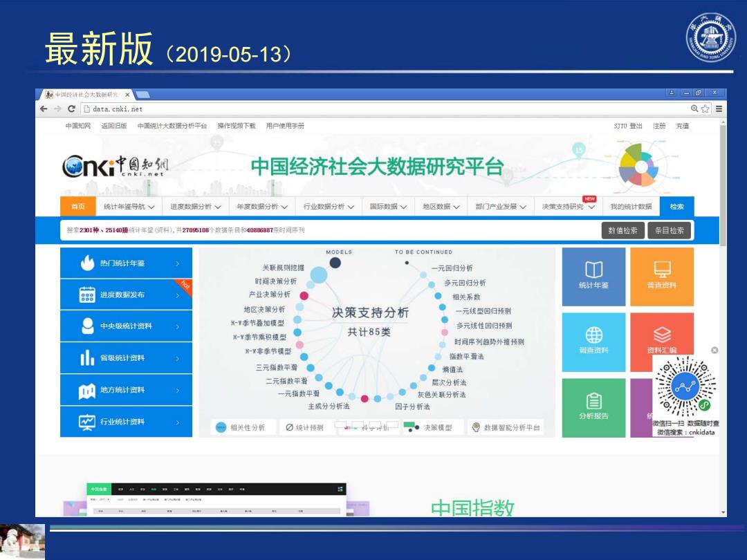
Task: Click the 产业决策分析 model label
Action: coord(269,295)
